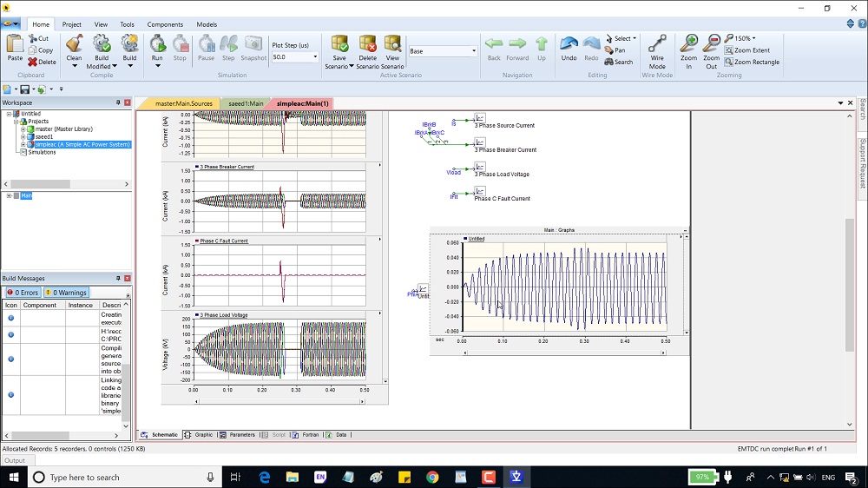Expand the saeed1 project tree node
This screenshot has width=868, height=488.
coord(23,137)
